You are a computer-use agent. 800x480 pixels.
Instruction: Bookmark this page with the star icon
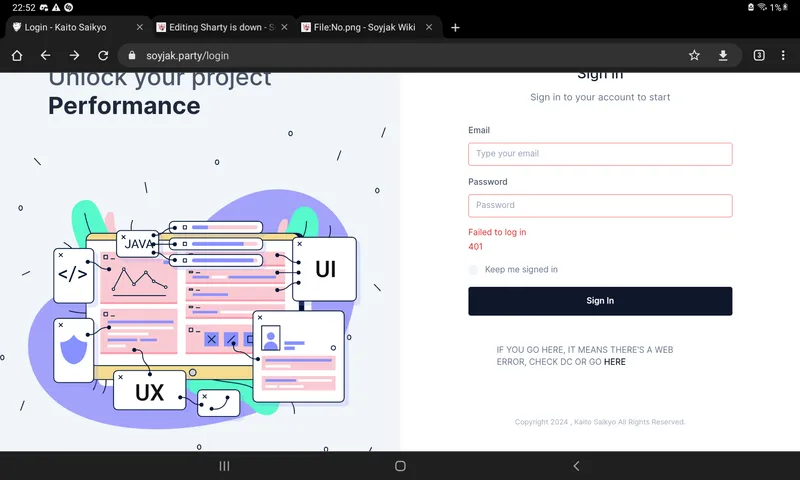694,55
